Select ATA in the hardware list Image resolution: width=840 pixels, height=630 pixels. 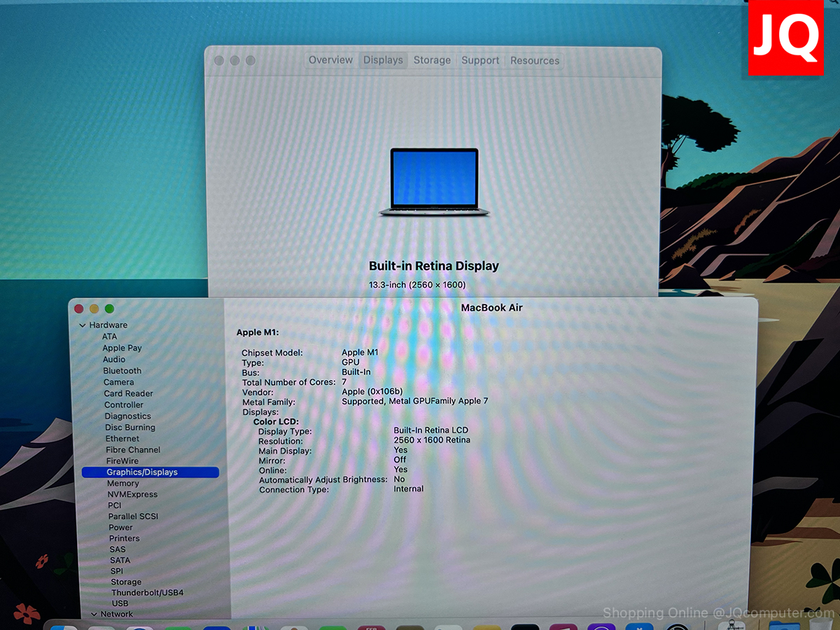pyautogui.click(x=110, y=337)
